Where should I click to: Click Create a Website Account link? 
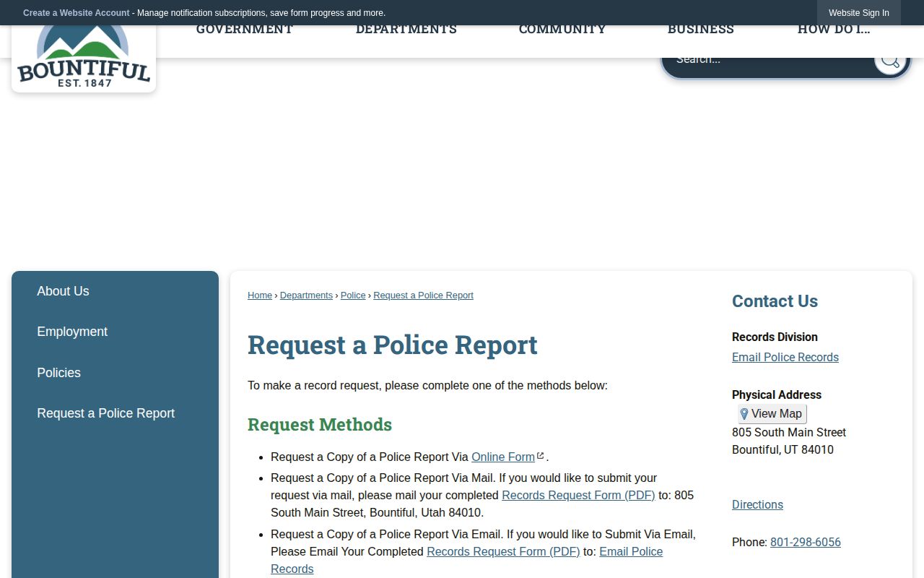pos(77,13)
